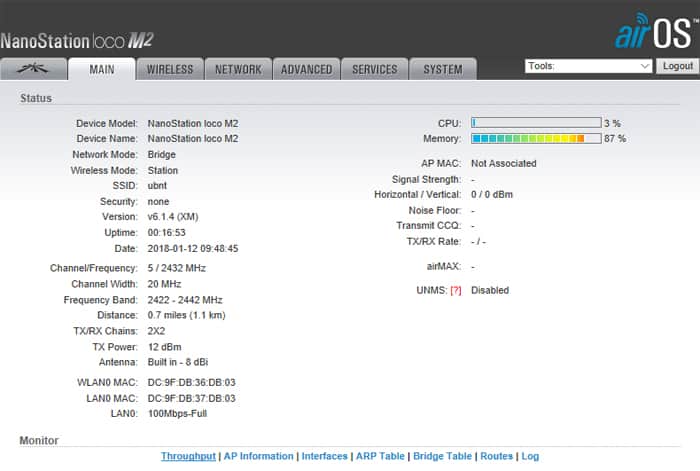Click the Frequency Band value 2422 - 2442 MHz

[x=185, y=300]
